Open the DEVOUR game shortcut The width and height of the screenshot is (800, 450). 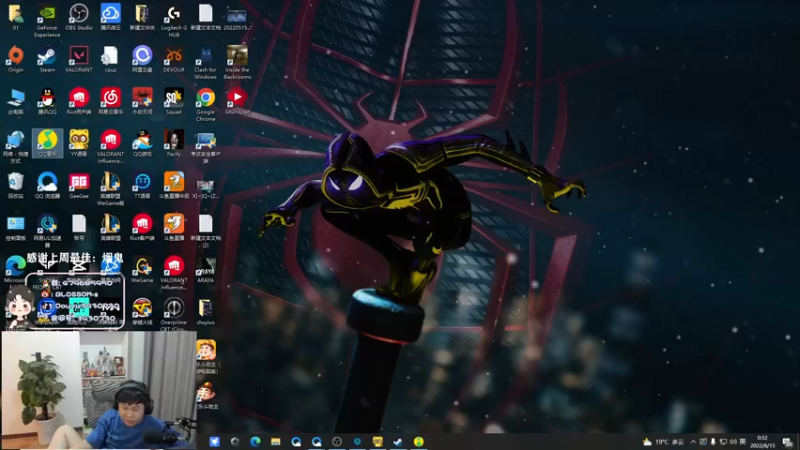coord(173,59)
